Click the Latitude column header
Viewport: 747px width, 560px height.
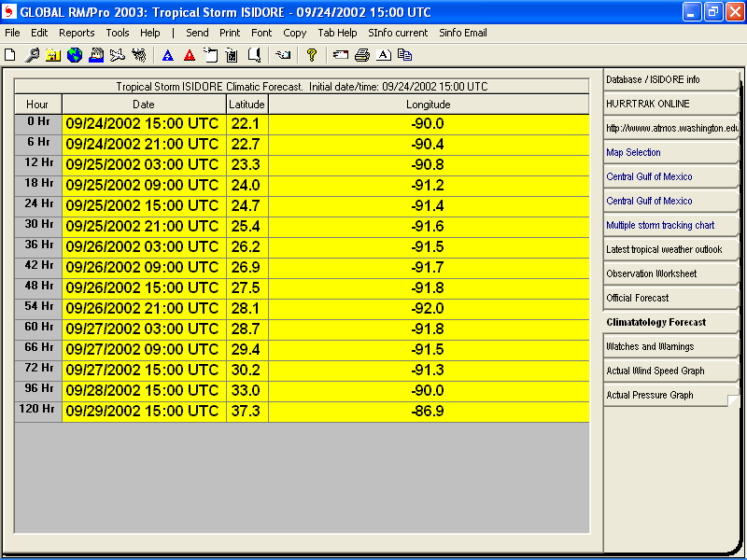pos(247,105)
